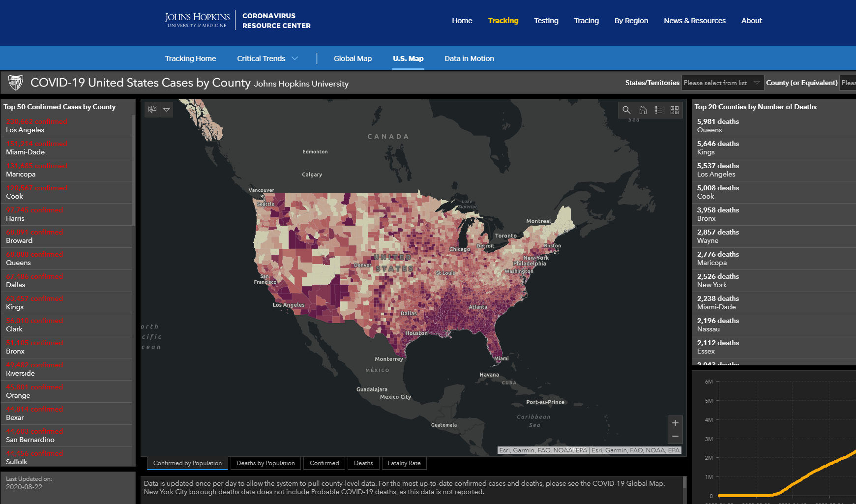Select Suffolk county row
The height and width of the screenshot is (504, 856).
click(x=66, y=457)
